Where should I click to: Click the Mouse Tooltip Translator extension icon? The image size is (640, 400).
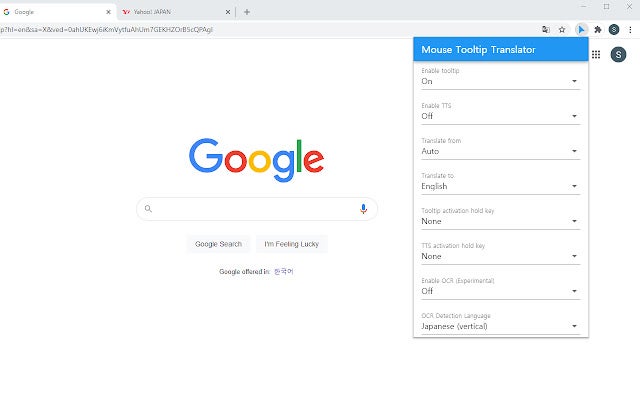pyautogui.click(x=581, y=29)
